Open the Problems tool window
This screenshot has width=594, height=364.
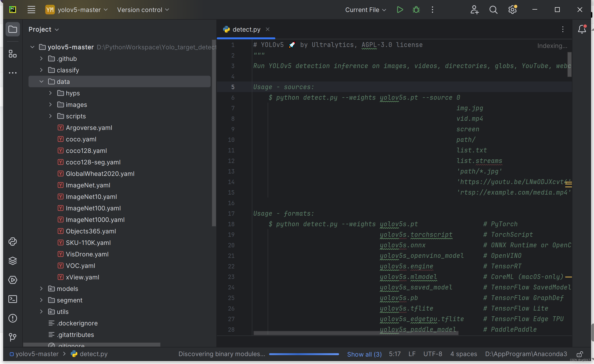12,318
